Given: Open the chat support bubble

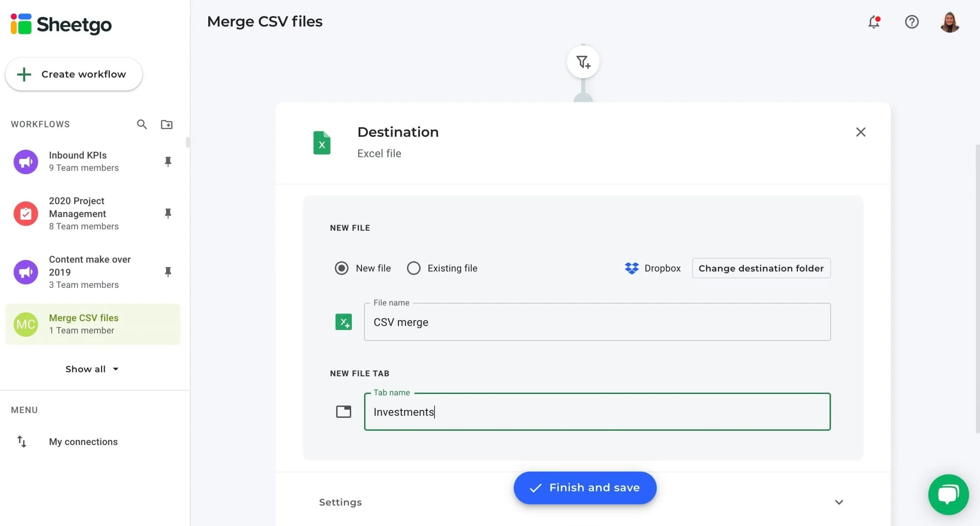Looking at the screenshot, I should pyautogui.click(x=947, y=494).
